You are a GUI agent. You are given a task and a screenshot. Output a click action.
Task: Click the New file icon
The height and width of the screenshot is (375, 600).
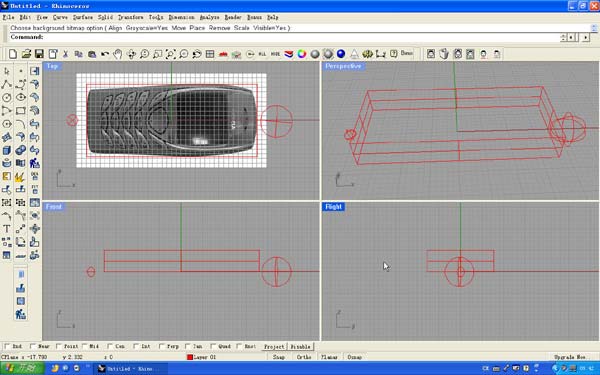pos(13,54)
